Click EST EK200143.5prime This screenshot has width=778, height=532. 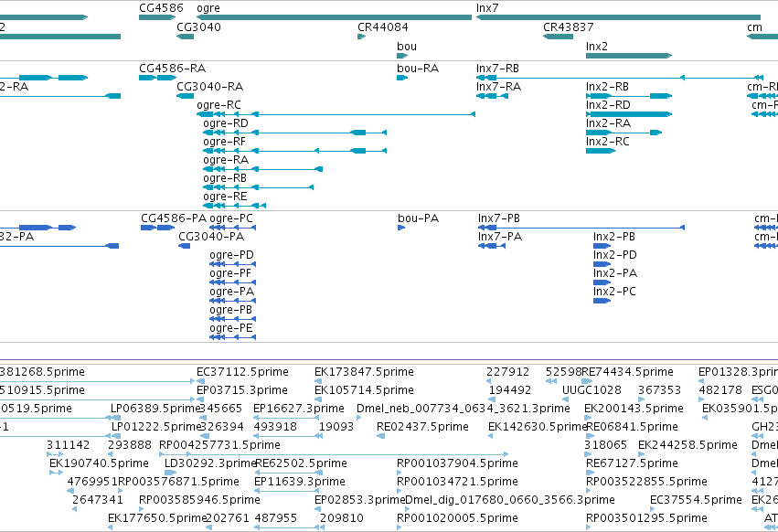(634, 409)
